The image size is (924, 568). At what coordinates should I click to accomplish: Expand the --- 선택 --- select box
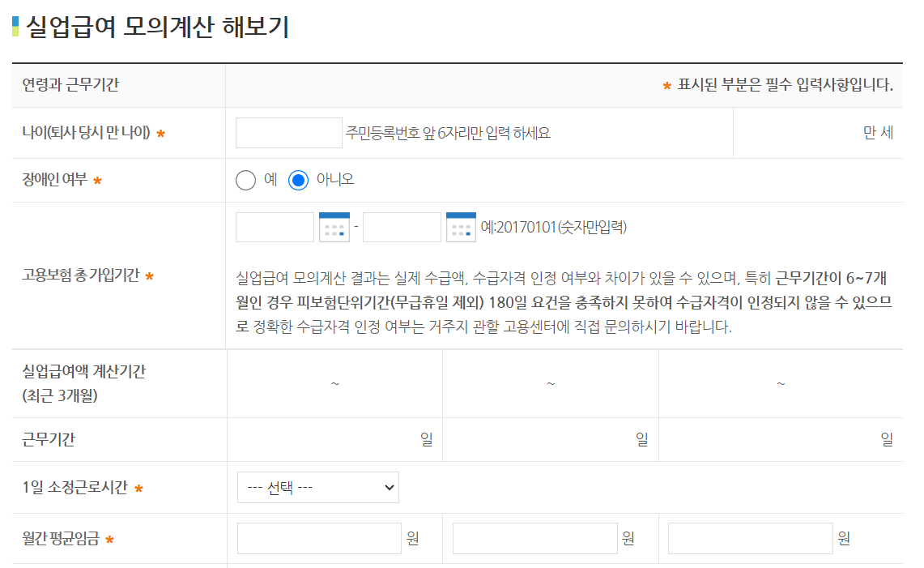click(x=317, y=487)
